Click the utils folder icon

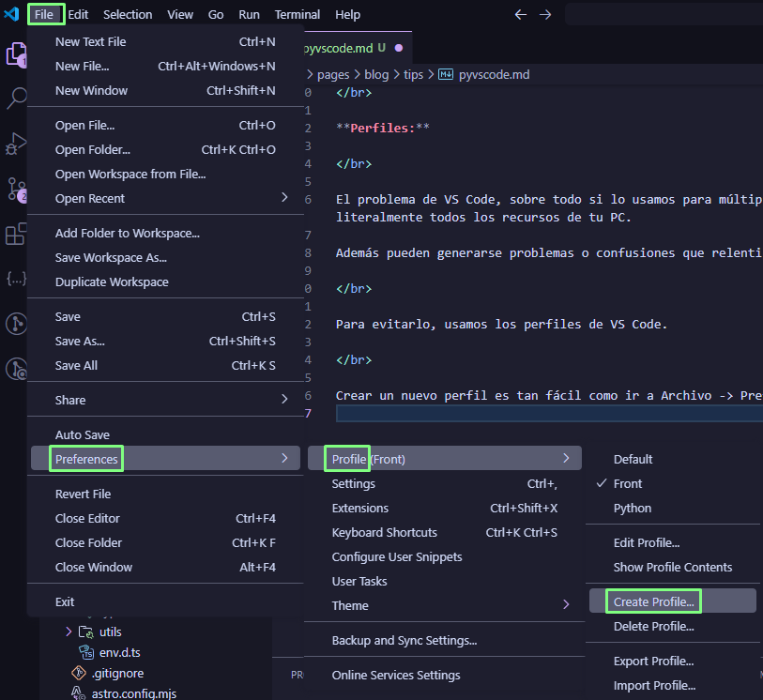point(85,632)
